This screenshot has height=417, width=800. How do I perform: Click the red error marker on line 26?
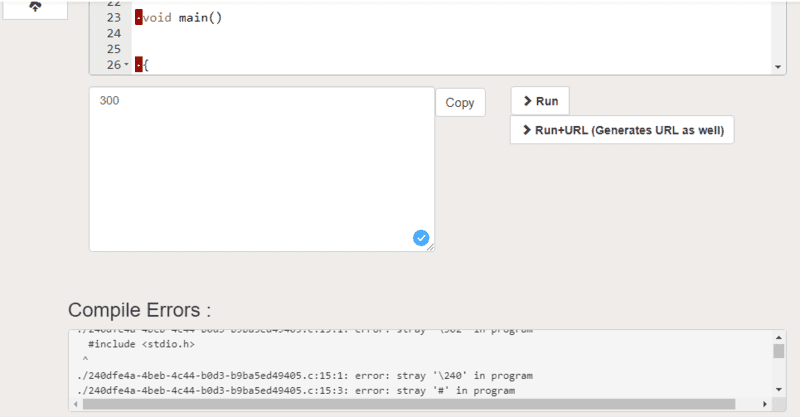pyautogui.click(x=138, y=65)
